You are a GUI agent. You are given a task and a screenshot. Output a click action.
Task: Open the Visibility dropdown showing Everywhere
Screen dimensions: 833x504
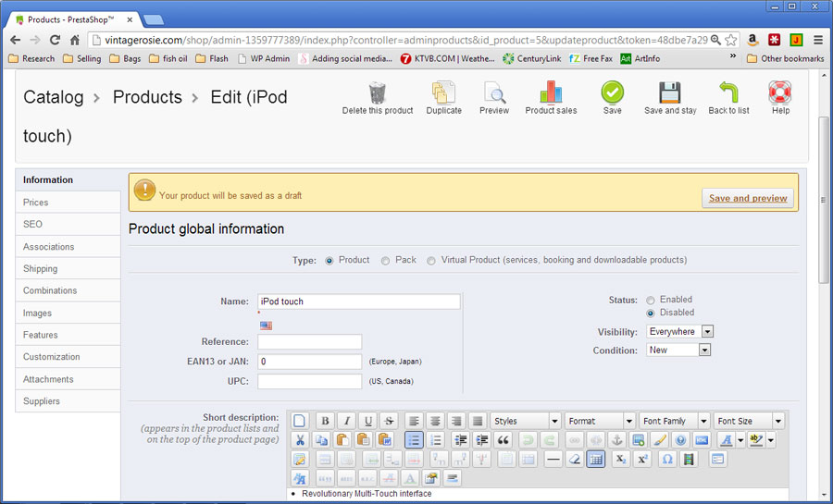[679, 332]
